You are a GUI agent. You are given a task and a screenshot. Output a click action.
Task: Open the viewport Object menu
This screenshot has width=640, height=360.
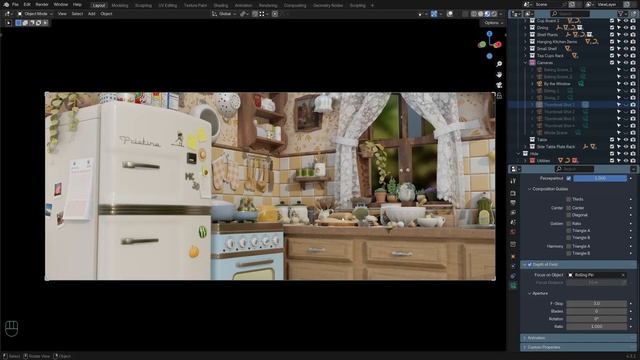[x=106, y=14]
